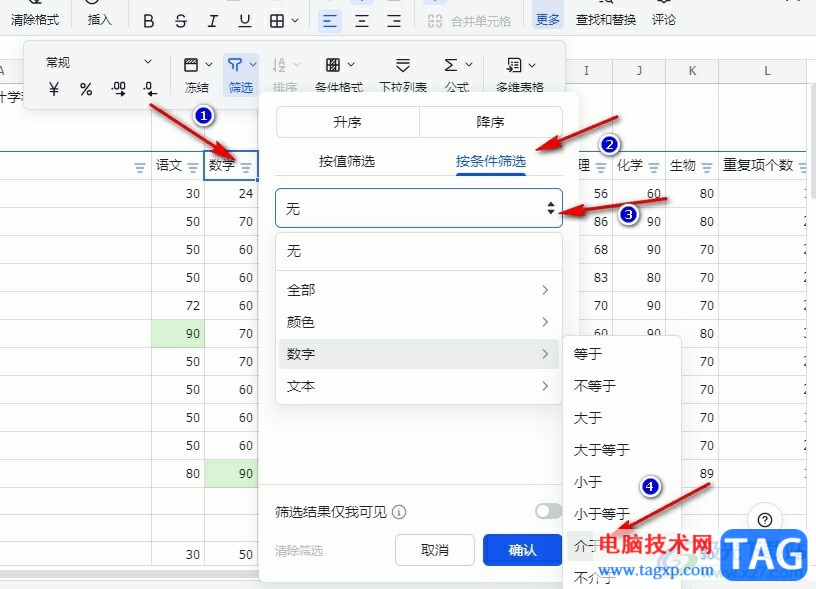Click 取消 cancel button
This screenshot has width=816, height=589.
pos(435,550)
